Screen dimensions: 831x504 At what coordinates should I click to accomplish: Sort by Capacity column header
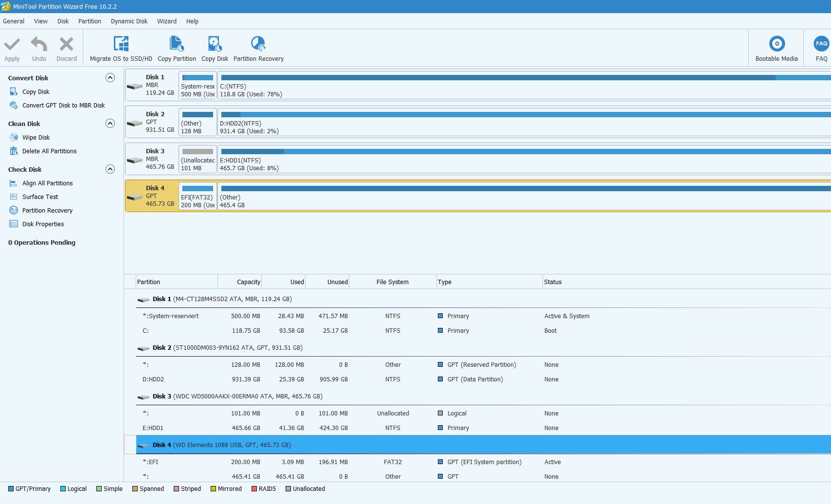point(240,282)
